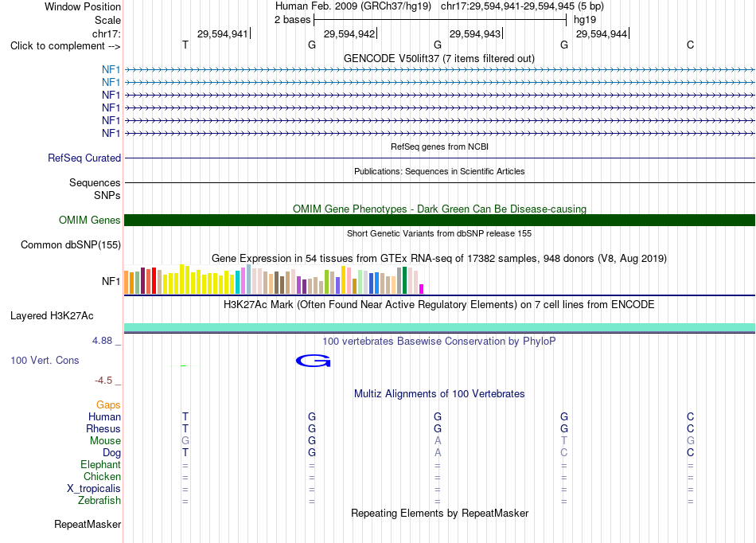Click base A in the Mouse alignment row
756x543 pixels.
point(438,441)
